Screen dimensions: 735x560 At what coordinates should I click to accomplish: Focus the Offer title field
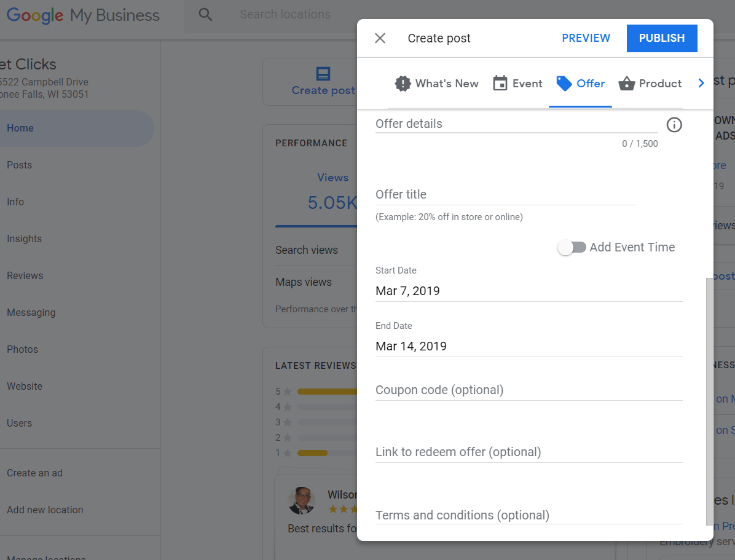[506, 195]
